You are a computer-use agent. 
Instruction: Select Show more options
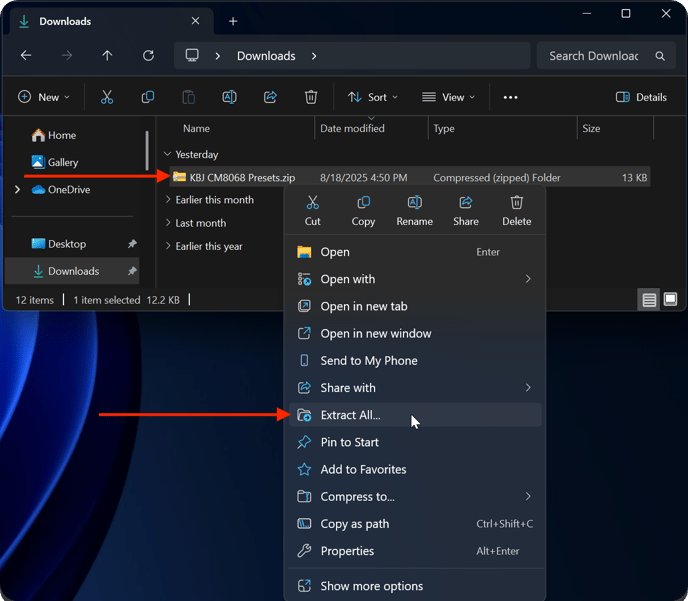tap(415, 586)
